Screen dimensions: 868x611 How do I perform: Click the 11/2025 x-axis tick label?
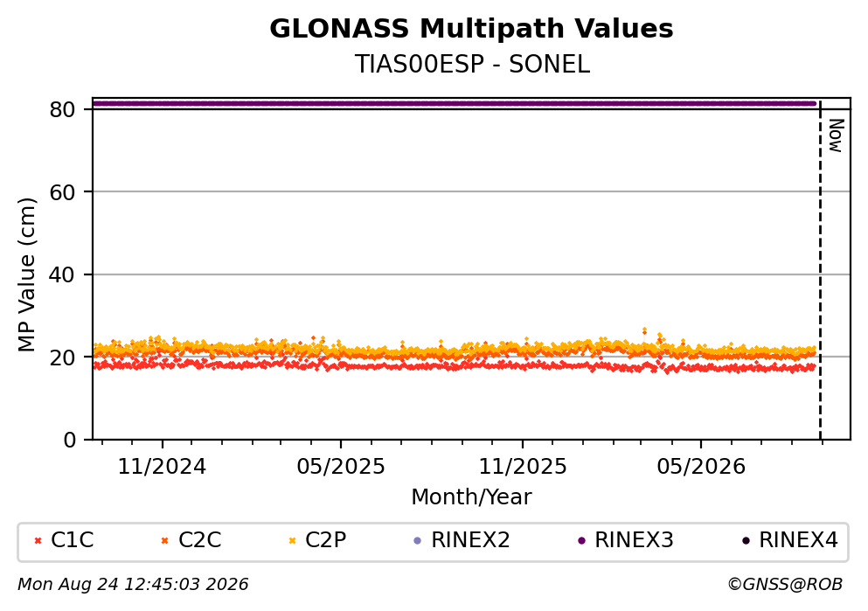(x=523, y=467)
